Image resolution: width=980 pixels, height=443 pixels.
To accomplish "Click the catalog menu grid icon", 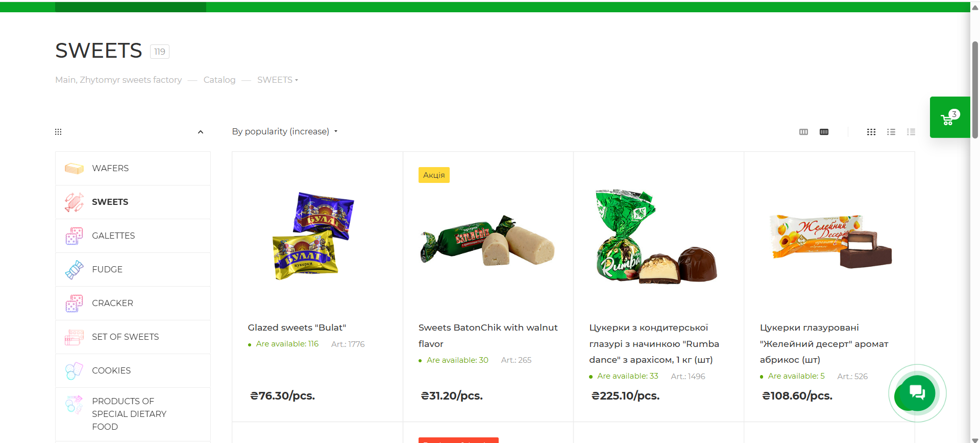I will (x=58, y=132).
